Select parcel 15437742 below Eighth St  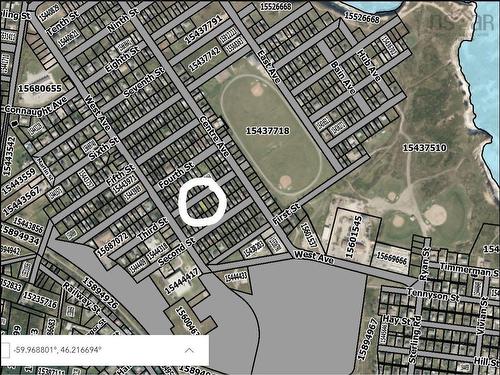205,59
